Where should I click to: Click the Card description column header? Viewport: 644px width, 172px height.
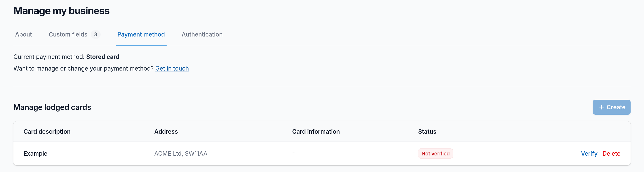(x=47, y=132)
